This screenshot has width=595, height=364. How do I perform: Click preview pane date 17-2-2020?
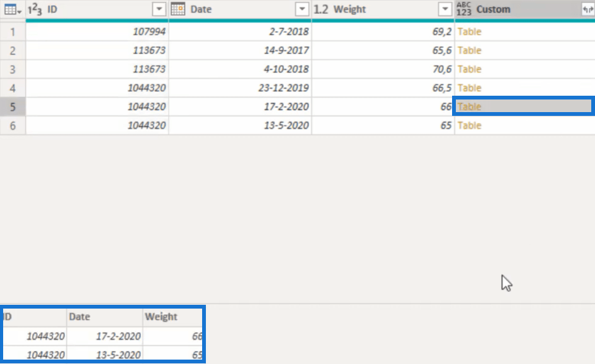click(105, 336)
